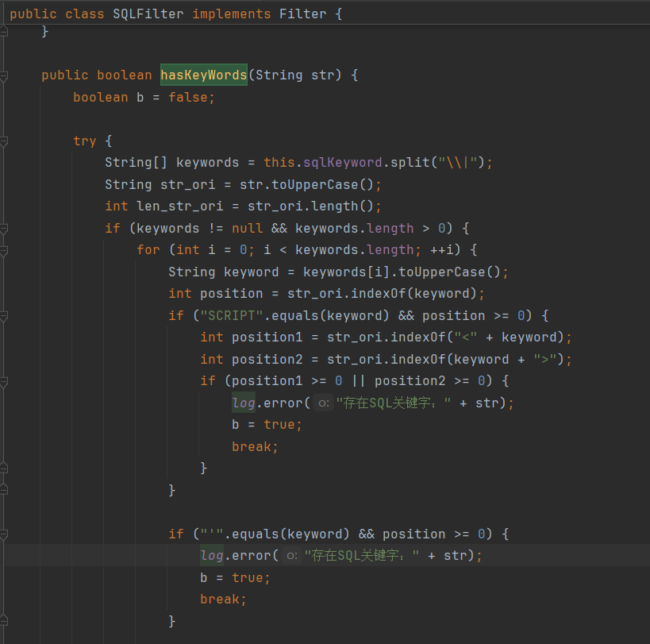The height and width of the screenshot is (644, 650).
Task: Click the o: parameter hint in first log.error
Action: tap(324, 403)
